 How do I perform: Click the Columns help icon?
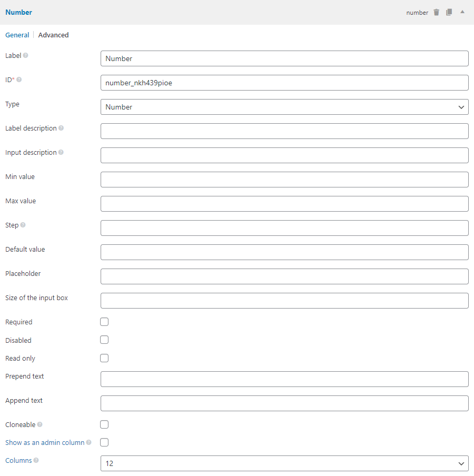(36, 460)
